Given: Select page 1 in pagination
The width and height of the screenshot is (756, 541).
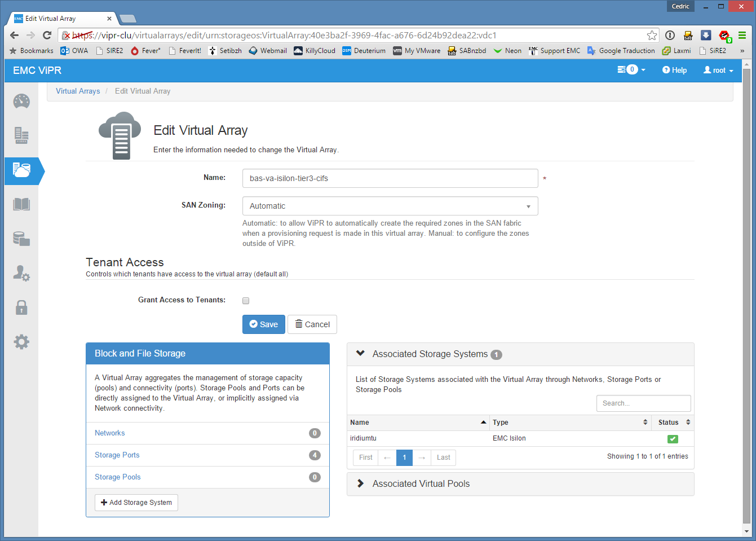Looking at the screenshot, I should (x=404, y=458).
